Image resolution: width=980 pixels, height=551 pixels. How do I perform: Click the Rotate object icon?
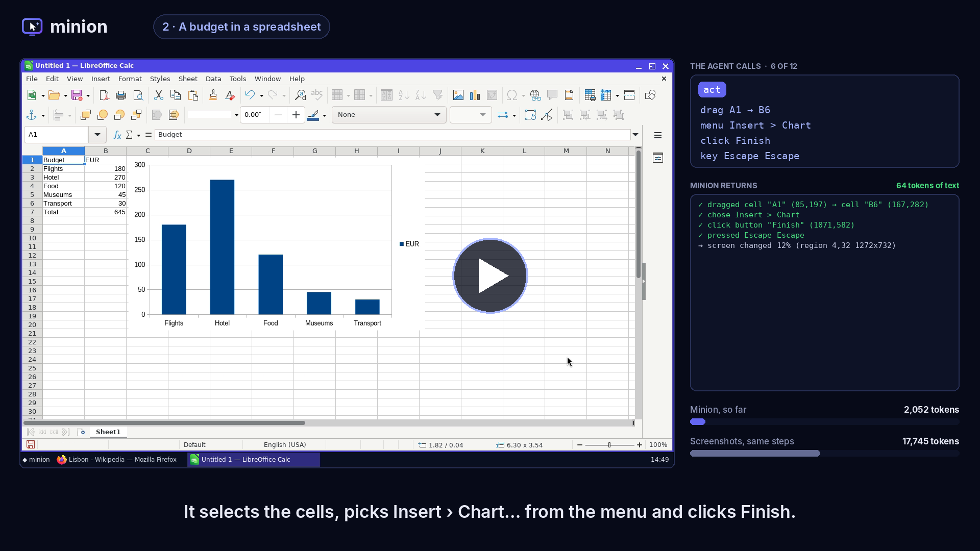pyautogui.click(x=530, y=115)
